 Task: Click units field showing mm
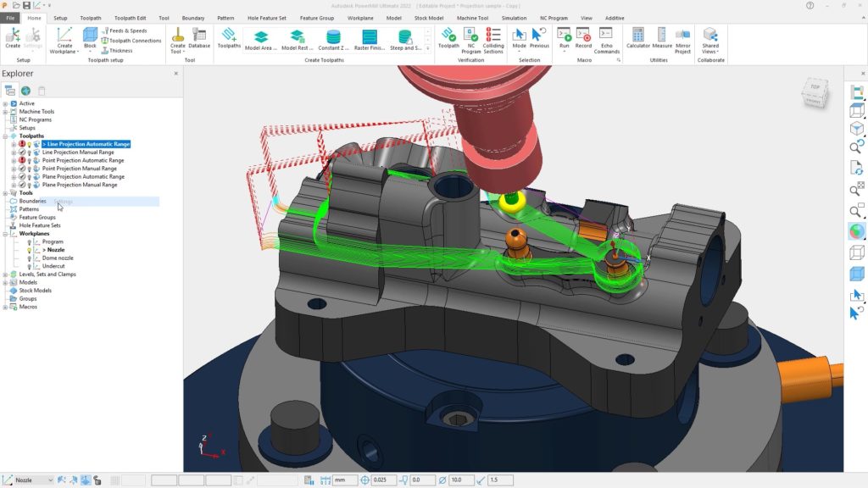(344, 480)
